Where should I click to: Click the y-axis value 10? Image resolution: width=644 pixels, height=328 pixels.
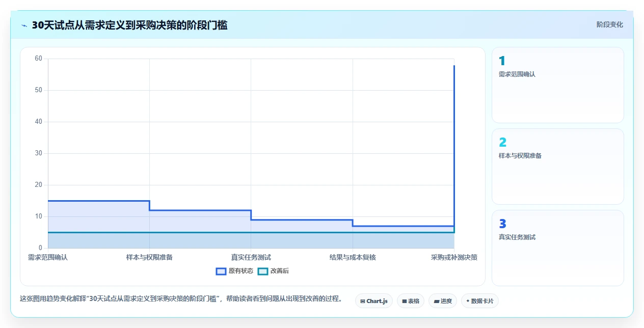point(38,216)
